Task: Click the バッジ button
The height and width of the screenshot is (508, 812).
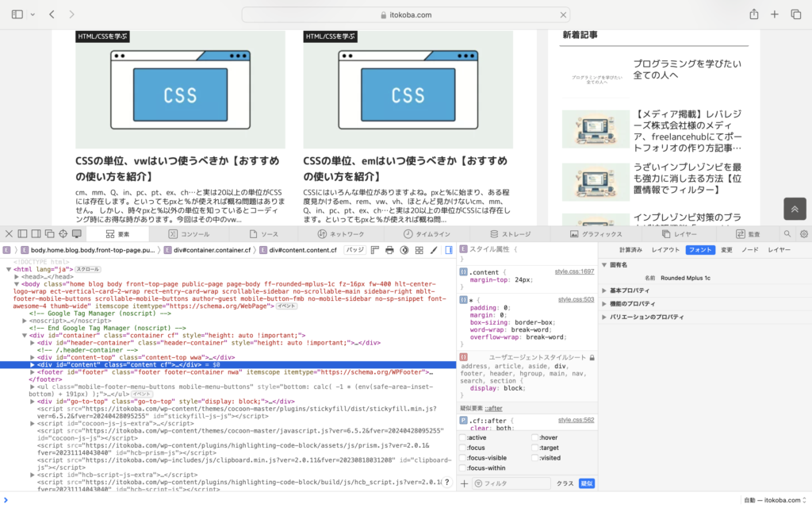Action: (354, 250)
